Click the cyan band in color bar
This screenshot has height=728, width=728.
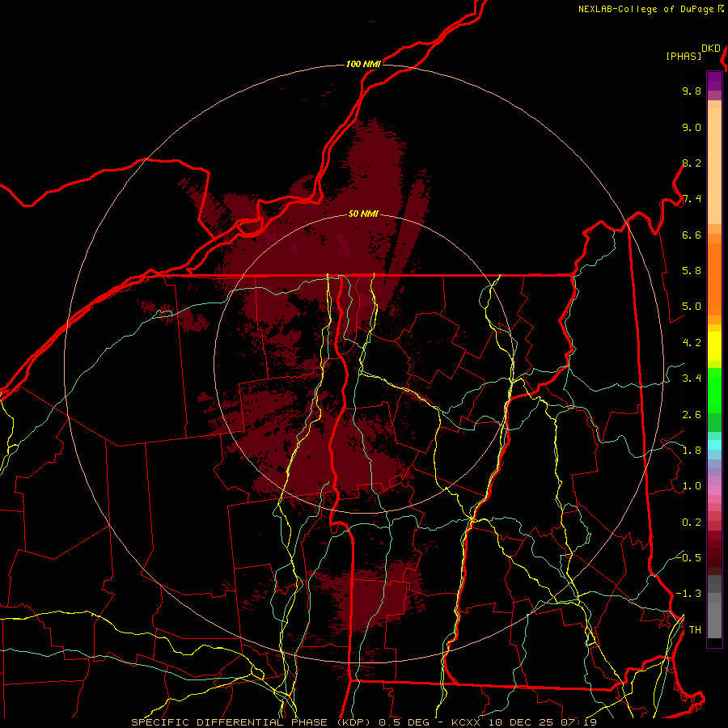[714, 445]
